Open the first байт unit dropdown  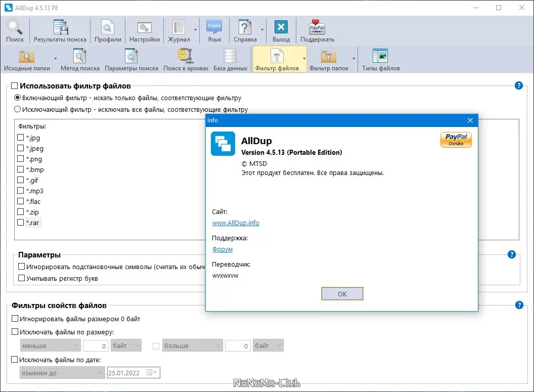tap(126, 345)
